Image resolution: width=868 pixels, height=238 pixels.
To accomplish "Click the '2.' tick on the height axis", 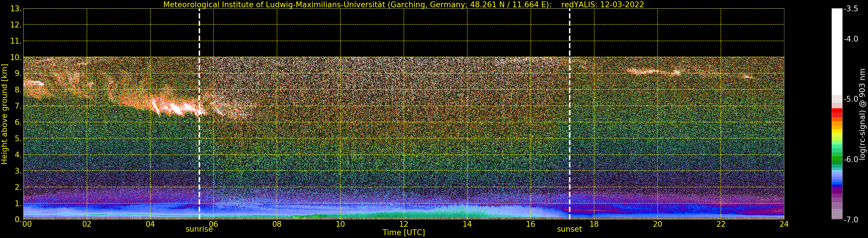I will 18,187.
